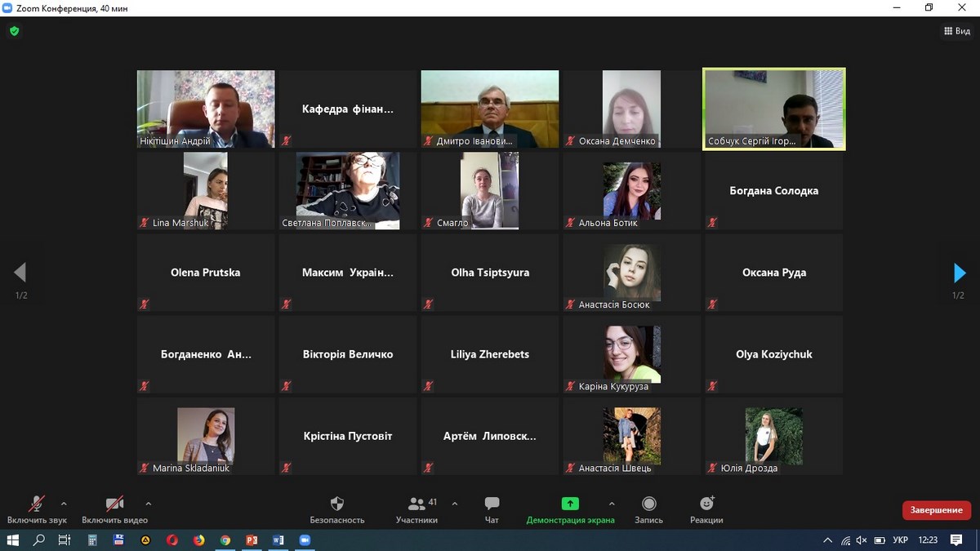Click the Запись record icon

(x=648, y=504)
